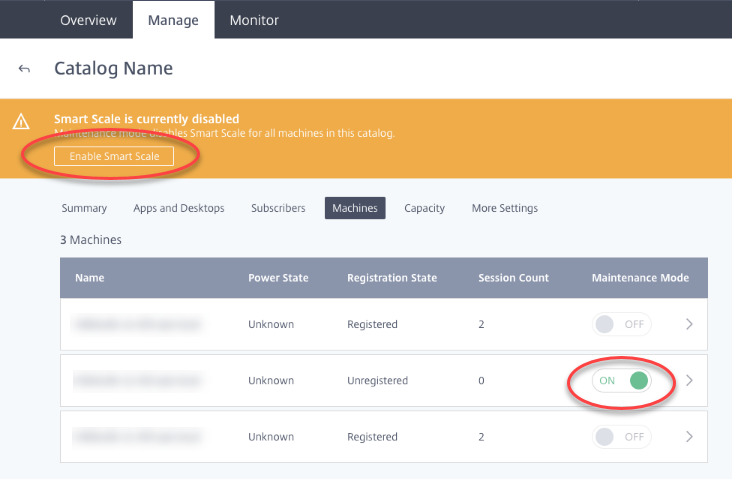Toggle maintenance mode on the first machine
Screen dimensions: 732x479
tap(620, 324)
